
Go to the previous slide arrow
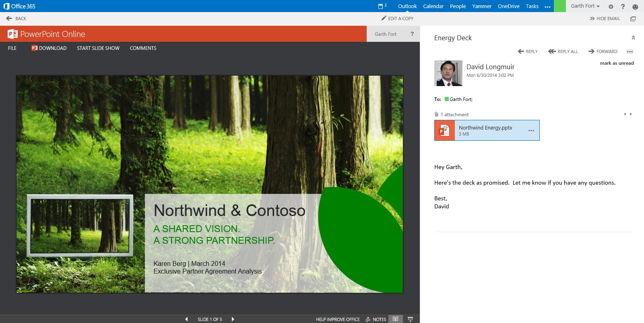tap(186, 319)
